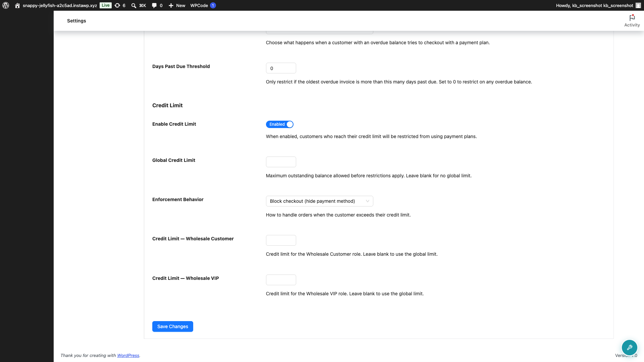Image resolution: width=644 pixels, height=362 pixels.
Task: Click the Global Credit Limit label
Action: (174, 160)
